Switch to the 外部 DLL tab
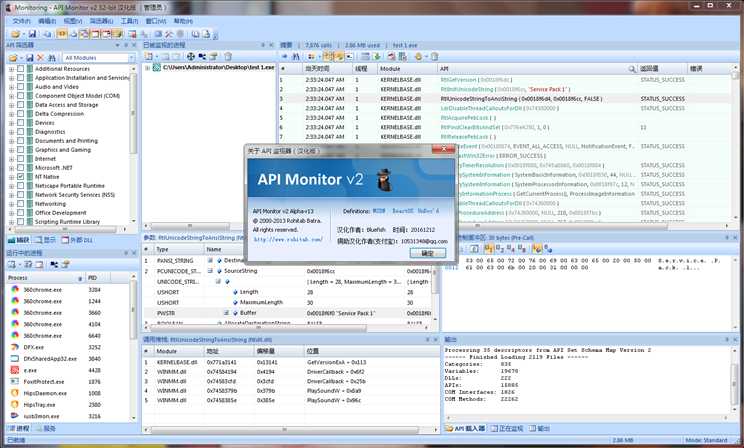744x448 pixels. [77, 240]
